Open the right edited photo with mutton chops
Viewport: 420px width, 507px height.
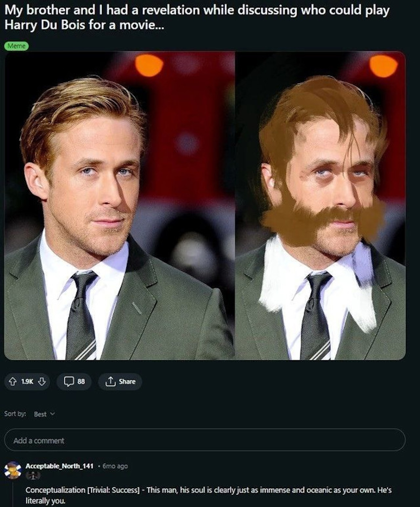pyautogui.click(x=320, y=205)
